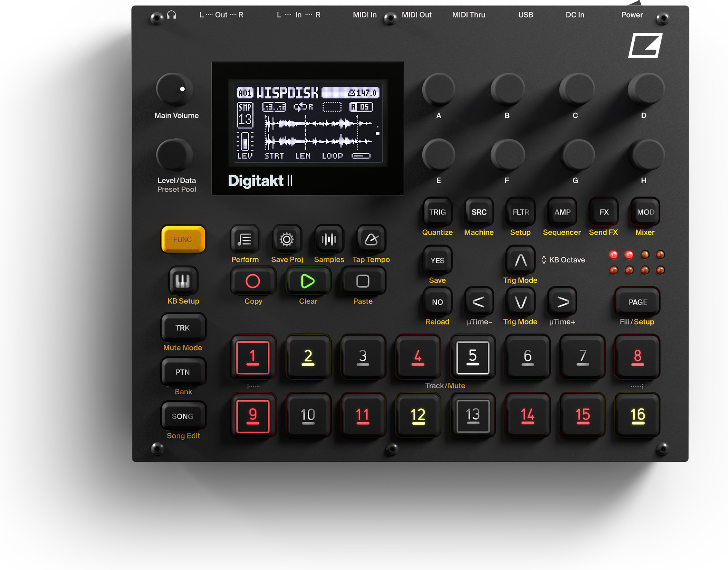Screen dimensions: 728x570
Task: Toggle trig key 12
Action: coord(418,416)
